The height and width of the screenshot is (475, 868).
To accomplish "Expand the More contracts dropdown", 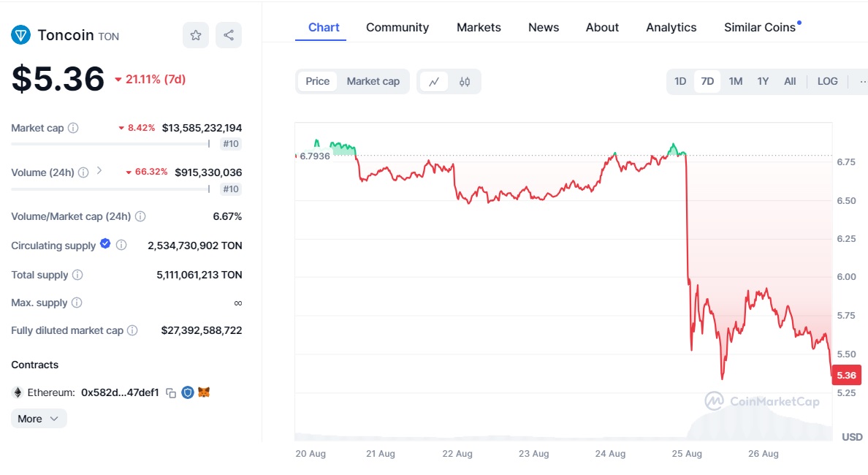I will pos(39,419).
